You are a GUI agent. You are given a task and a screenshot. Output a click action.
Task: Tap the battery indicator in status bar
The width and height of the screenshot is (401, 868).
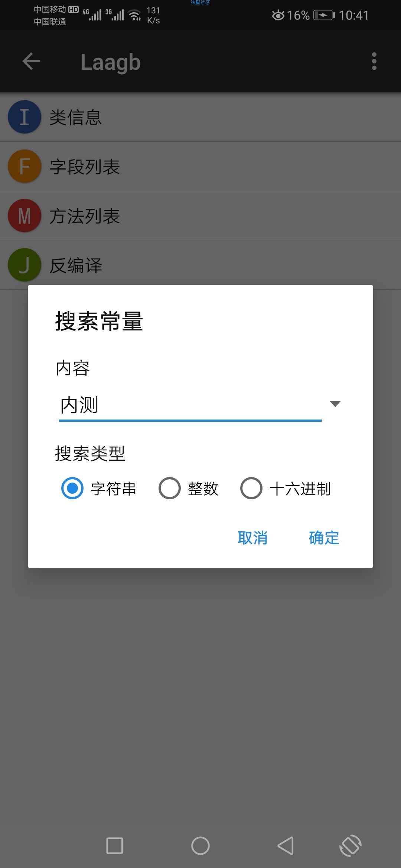point(324,15)
